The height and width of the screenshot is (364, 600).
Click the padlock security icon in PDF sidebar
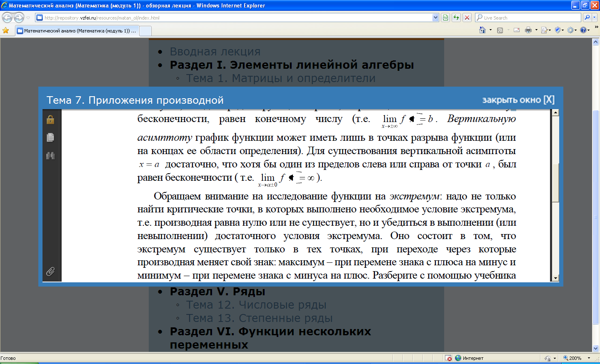(x=50, y=120)
